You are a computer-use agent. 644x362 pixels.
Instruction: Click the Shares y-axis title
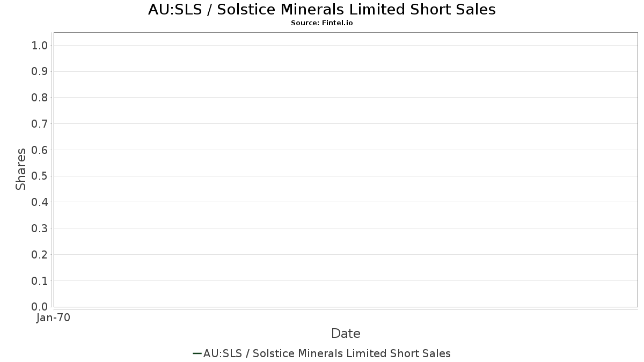21,169
